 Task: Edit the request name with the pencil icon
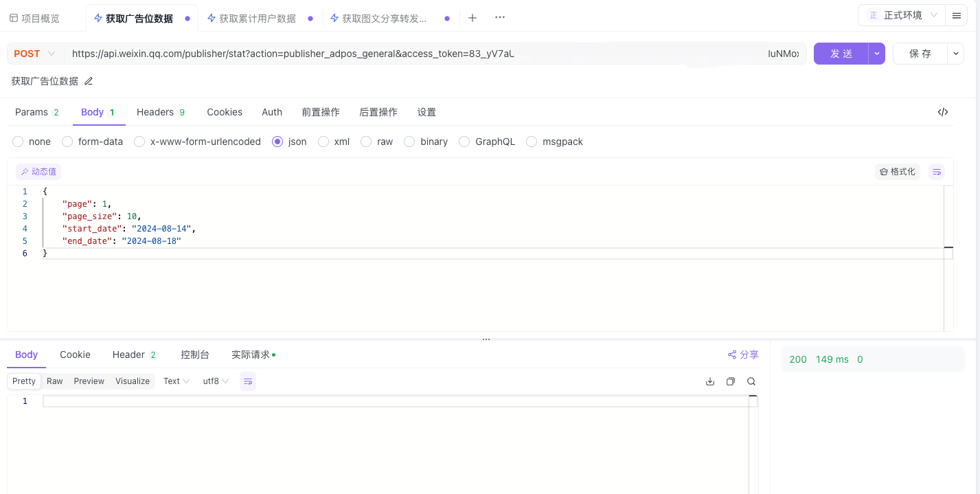[88, 81]
